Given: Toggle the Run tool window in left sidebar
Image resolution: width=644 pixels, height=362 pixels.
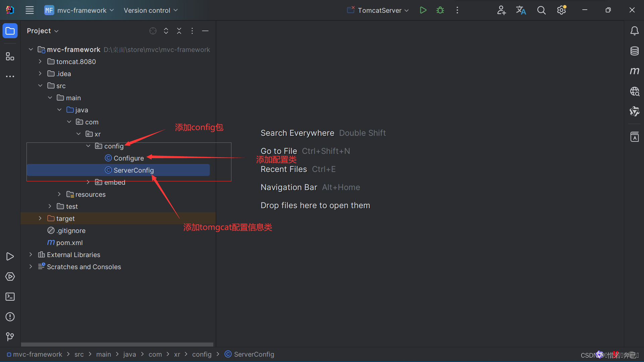Looking at the screenshot, I should (10, 256).
